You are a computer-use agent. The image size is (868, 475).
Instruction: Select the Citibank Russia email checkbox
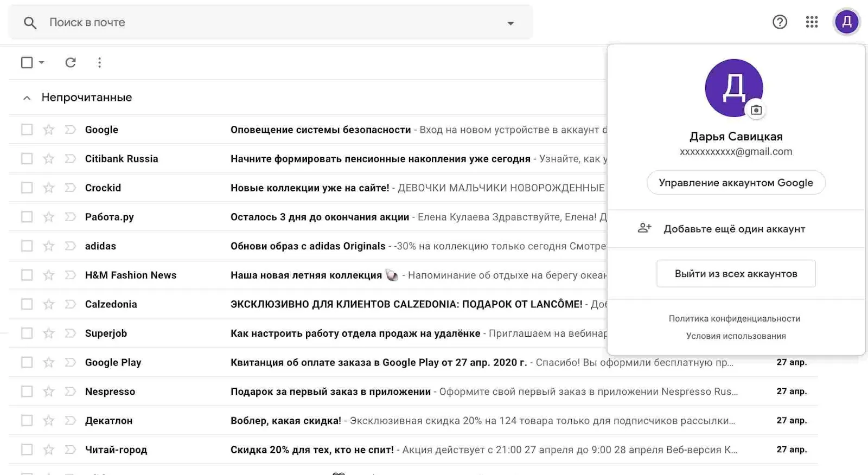point(27,158)
